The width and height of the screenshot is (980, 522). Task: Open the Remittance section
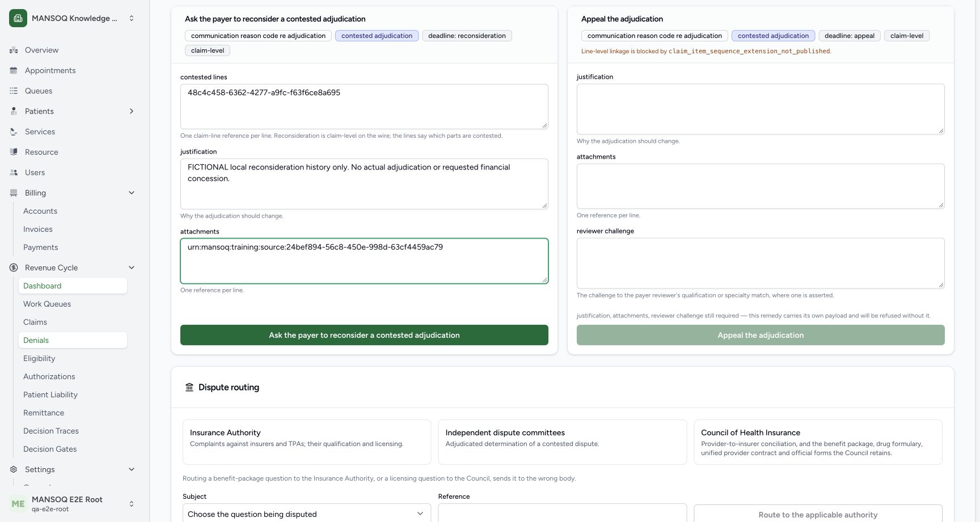(73, 413)
